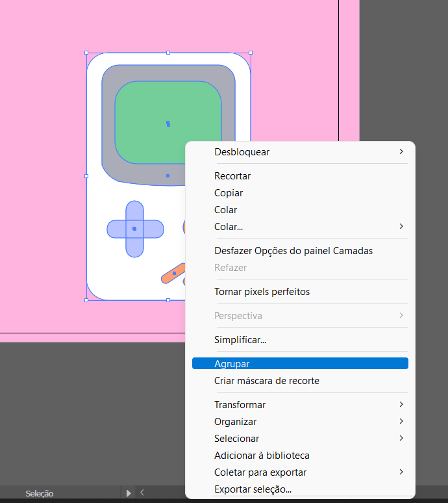This screenshot has width=448, height=503.
Task: Click the top-center selection handle
Action: (x=168, y=53)
